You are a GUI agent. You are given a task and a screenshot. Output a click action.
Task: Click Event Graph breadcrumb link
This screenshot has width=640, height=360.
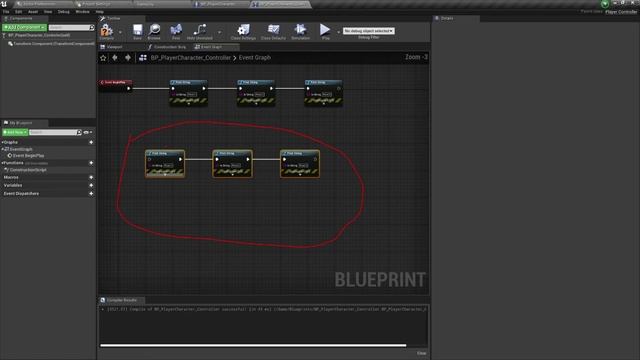[x=255, y=58]
